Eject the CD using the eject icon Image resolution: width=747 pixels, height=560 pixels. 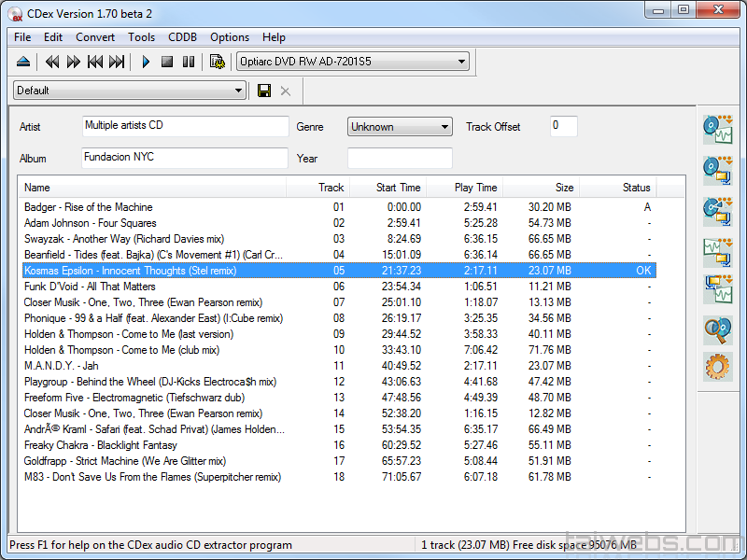(23, 62)
